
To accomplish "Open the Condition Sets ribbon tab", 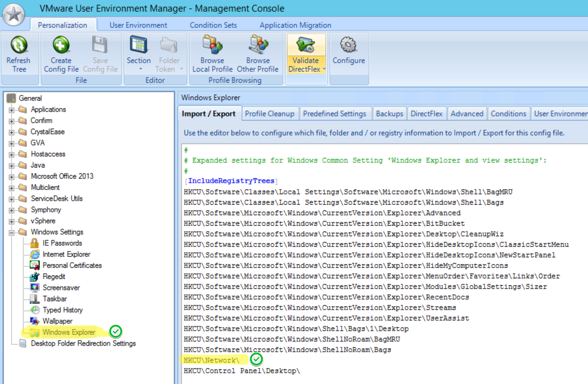I will click(213, 25).
